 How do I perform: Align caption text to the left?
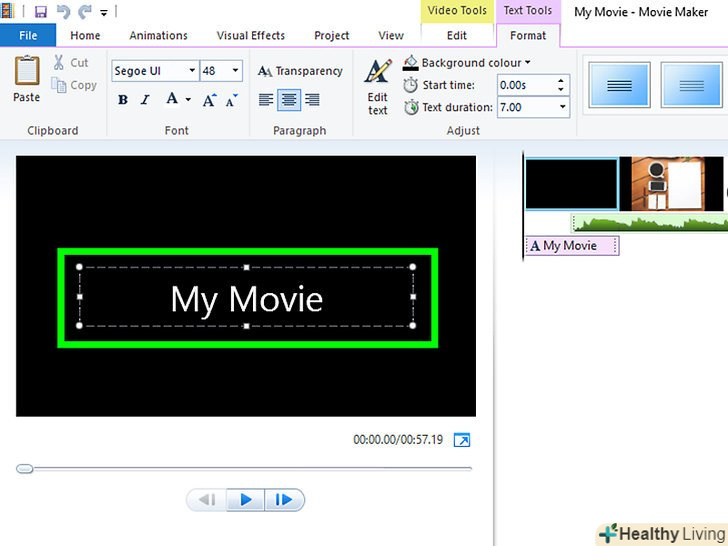[x=266, y=100]
